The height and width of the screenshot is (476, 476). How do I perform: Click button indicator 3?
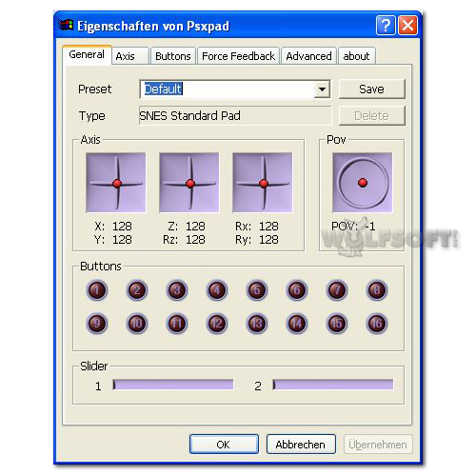177,290
